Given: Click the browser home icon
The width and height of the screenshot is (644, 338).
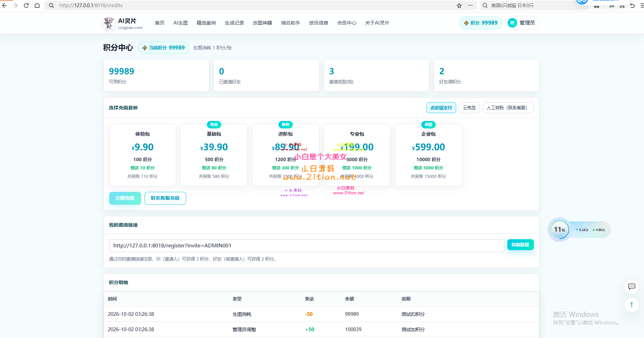Looking at the screenshot, I should tap(37, 5).
